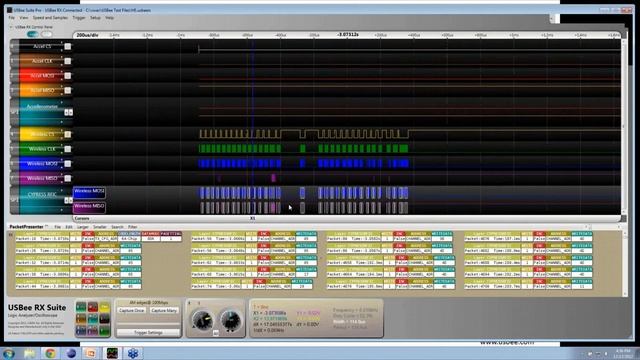Click the PacketPresenter pane's vertical scrollbar
This screenshot has width=640, height=360.
[x=625, y=263]
